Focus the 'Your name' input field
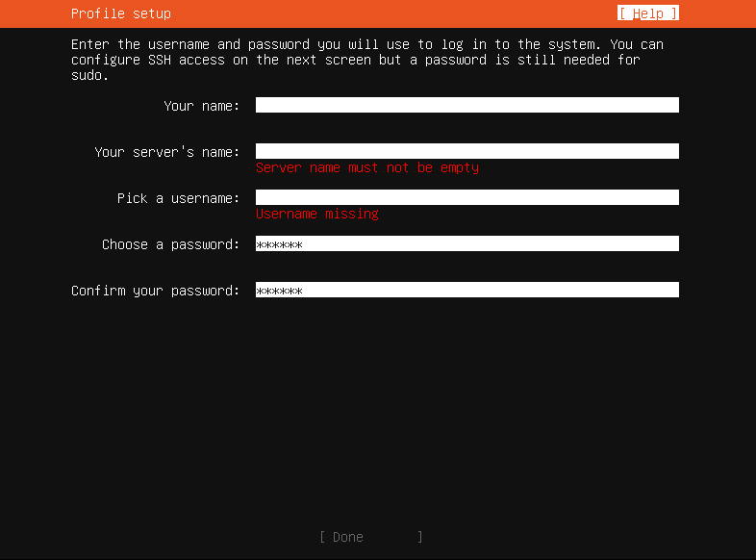The image size is (756, 560). coord(466,105)
